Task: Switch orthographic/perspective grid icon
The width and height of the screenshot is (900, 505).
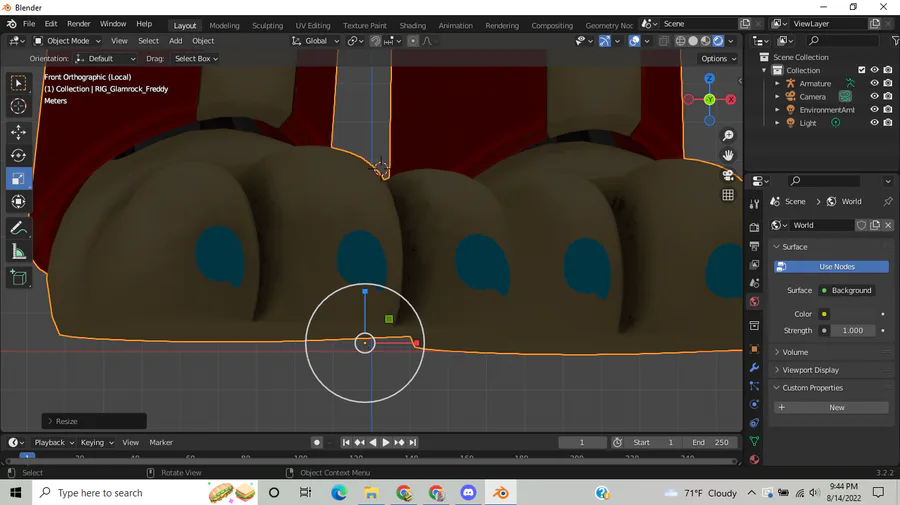Action: coord(728,195)
